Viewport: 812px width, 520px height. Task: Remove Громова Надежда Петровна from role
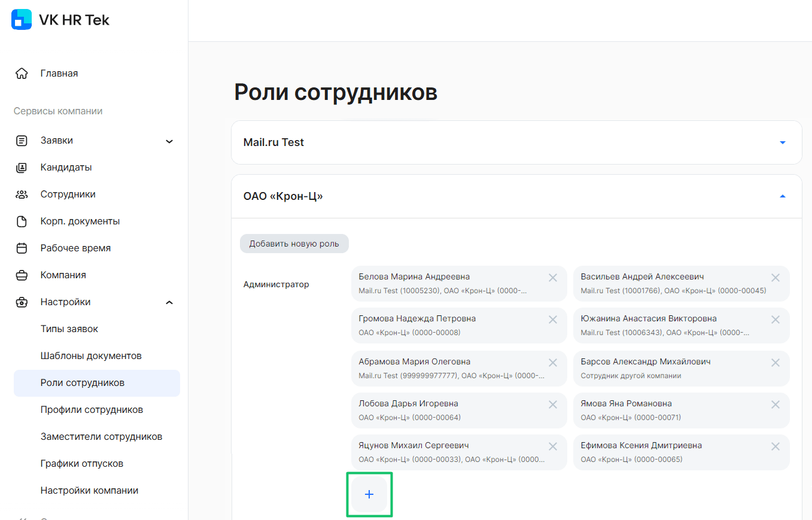pos(553,320)
